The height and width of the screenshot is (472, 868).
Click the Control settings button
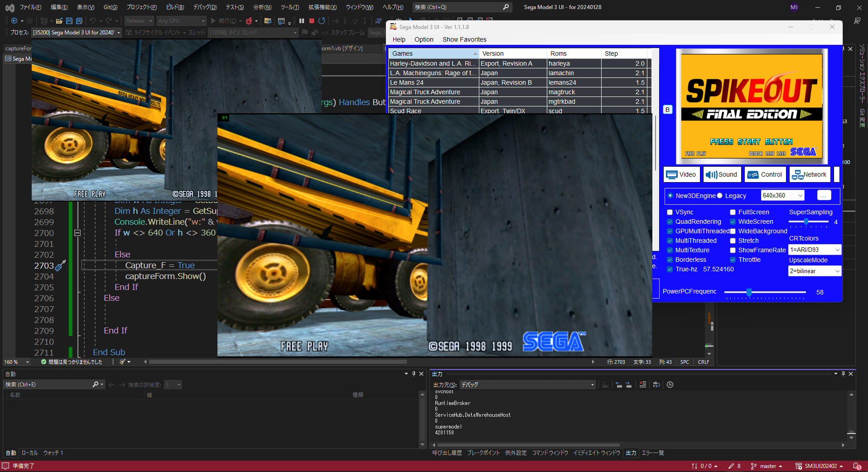pos(765,174)
